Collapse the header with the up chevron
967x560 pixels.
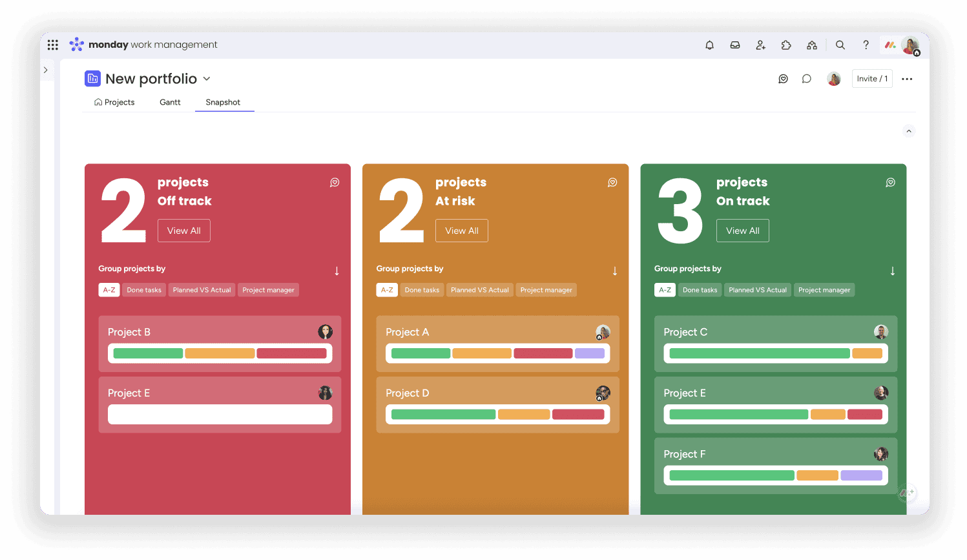(x=908, y=131)
